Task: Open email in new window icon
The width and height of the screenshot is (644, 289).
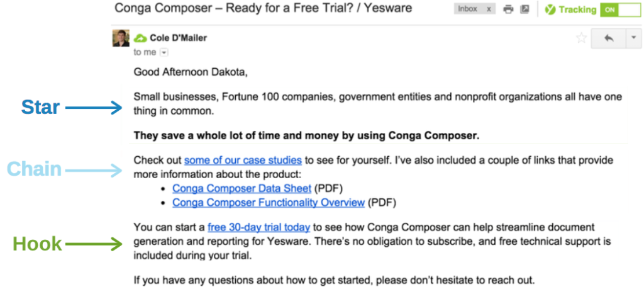Action: [525, 9]
